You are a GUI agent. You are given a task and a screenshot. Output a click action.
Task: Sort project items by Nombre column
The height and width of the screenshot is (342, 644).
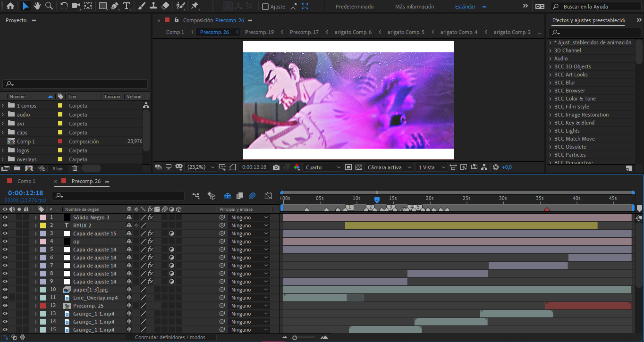pos(18,96)
